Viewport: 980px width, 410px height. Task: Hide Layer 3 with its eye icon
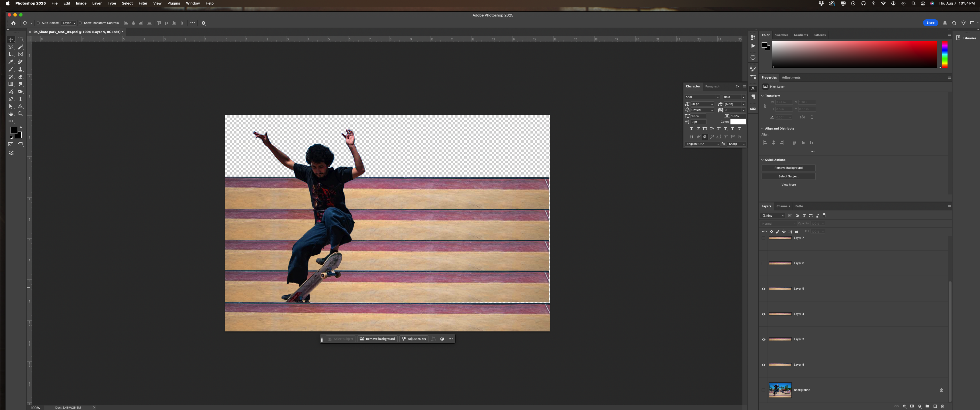[763, 339]
